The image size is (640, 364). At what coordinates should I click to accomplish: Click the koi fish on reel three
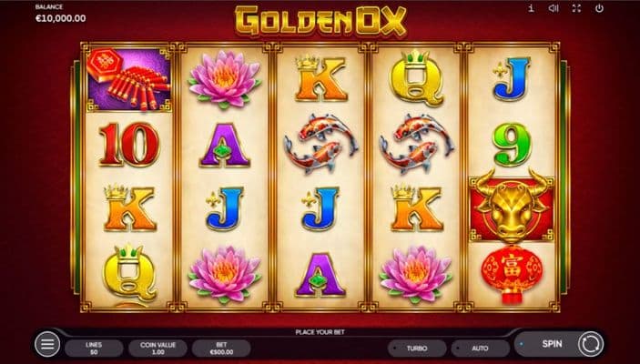(x=320, y=143)
